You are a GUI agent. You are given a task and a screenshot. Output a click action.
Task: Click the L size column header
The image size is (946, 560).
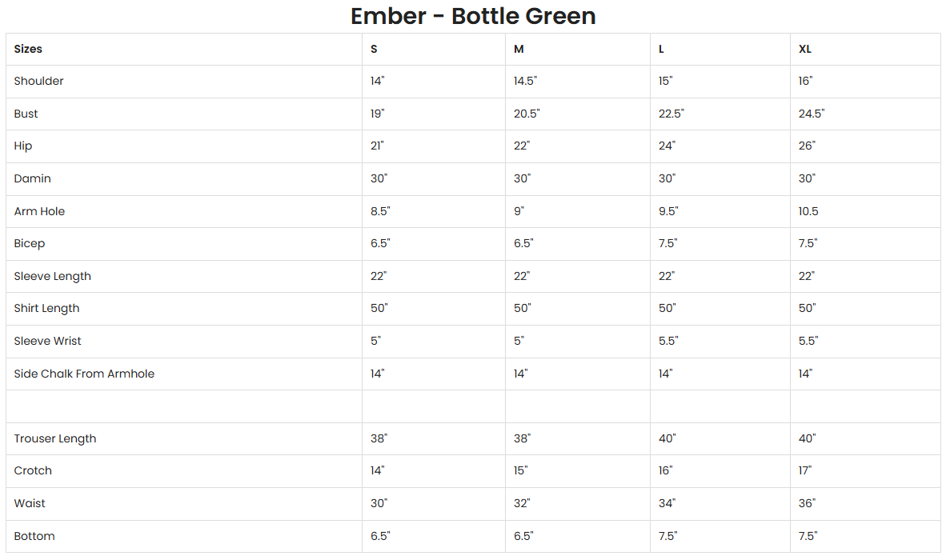(661, 49)
